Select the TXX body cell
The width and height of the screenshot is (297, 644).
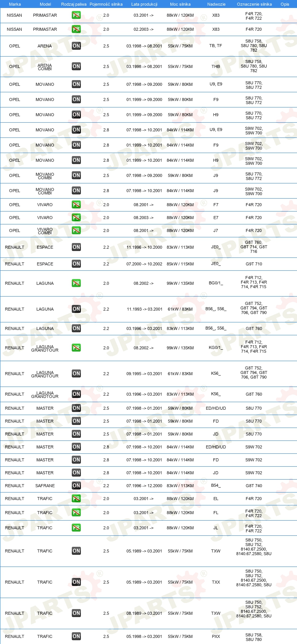tap(216, 582)
